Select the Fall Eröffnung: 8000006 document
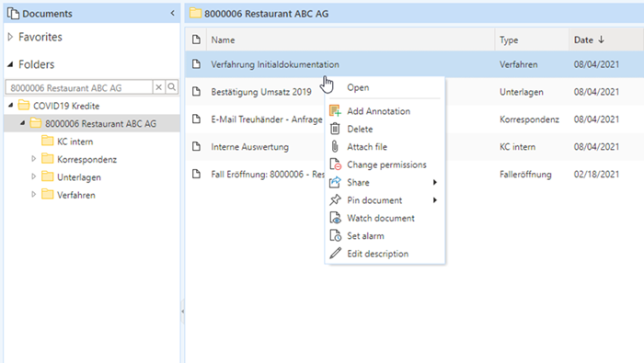This screenshot has width=644, height=363. point(268,175)
